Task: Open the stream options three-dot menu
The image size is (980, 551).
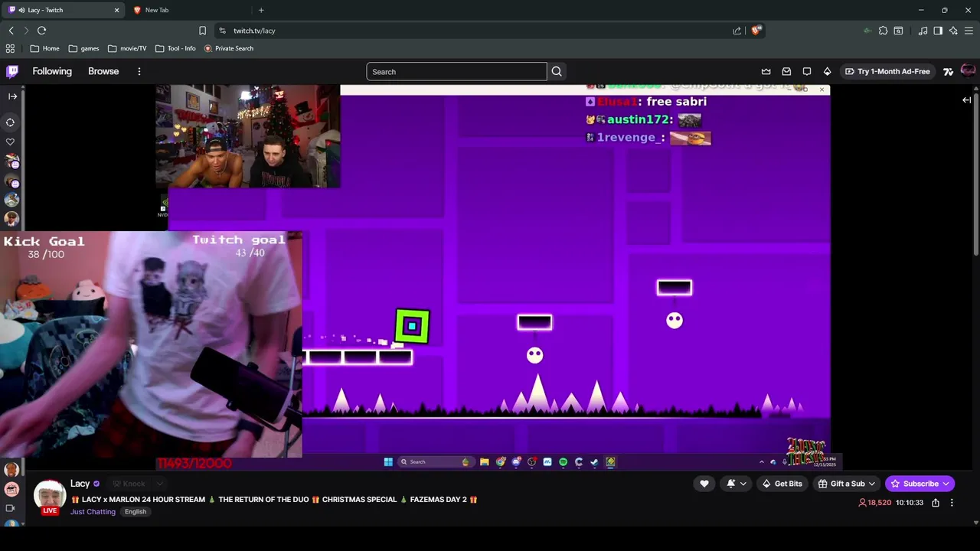Action: click(x=952, y=503)
